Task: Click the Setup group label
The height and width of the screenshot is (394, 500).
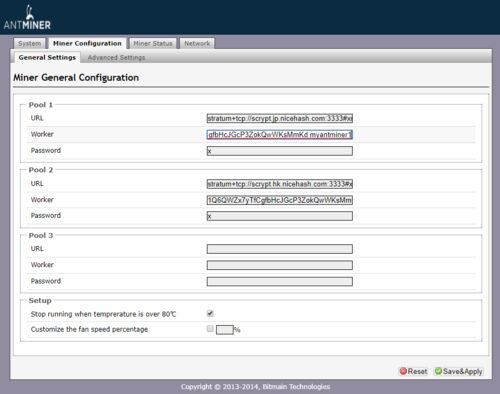Action: (40, 301)
